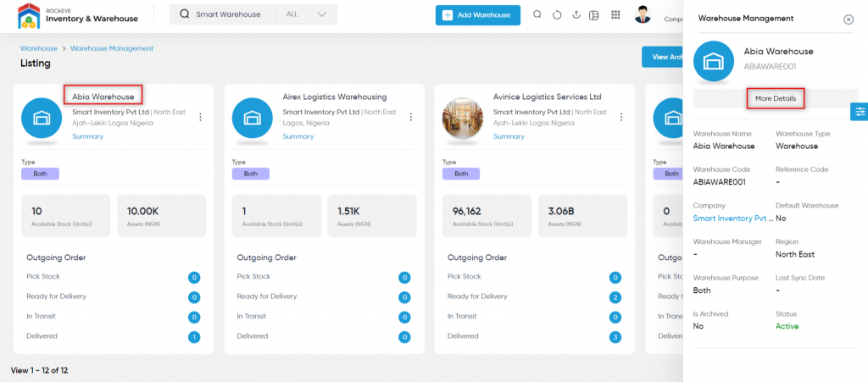This screenshot has width=868, height=382.
Task: Open the Abia Warehouse card title
Action: pyautogui.click(x=103, y=97)
